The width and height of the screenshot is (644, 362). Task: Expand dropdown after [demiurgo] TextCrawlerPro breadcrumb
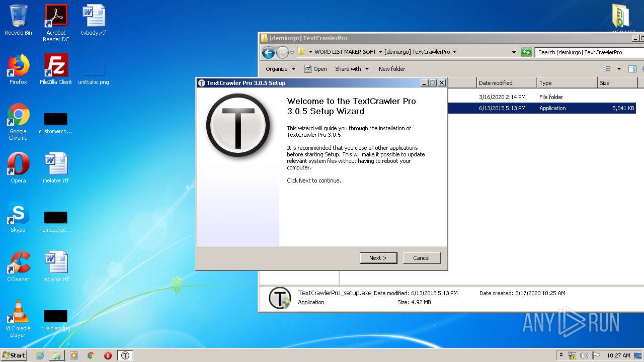click(x=454, y=52)
